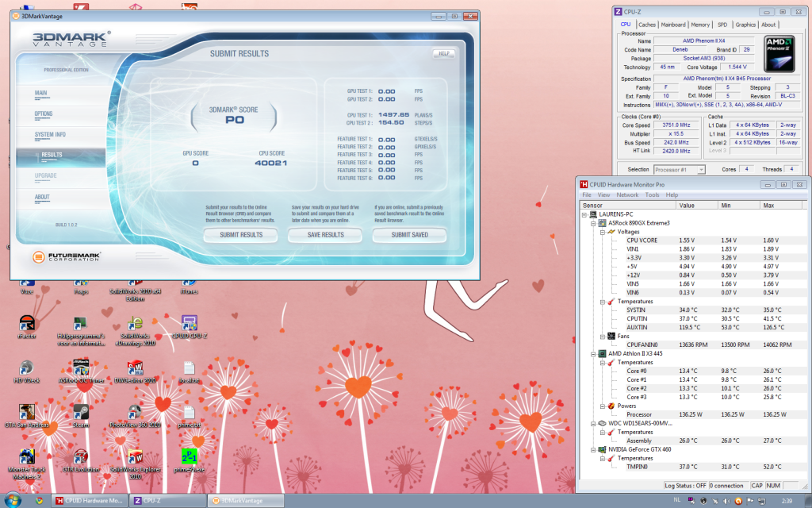Viewport: 812px width, 508px height.
Task: Click the network tray icon
Action: 762,501
